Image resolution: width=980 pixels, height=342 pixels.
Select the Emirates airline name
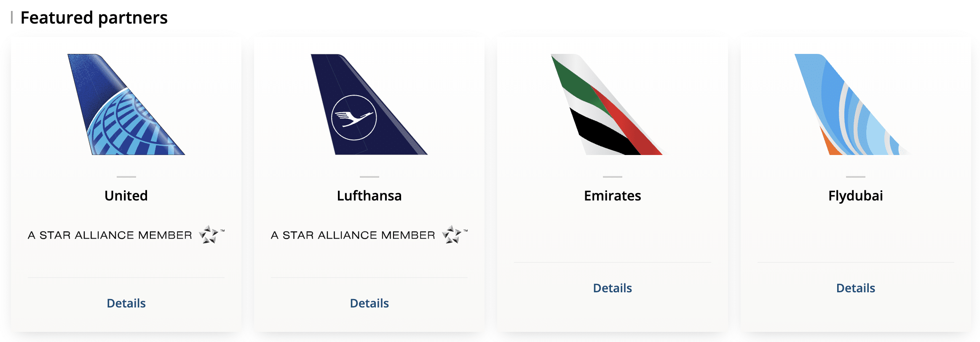pyautogui.click(x=612, y=196)
